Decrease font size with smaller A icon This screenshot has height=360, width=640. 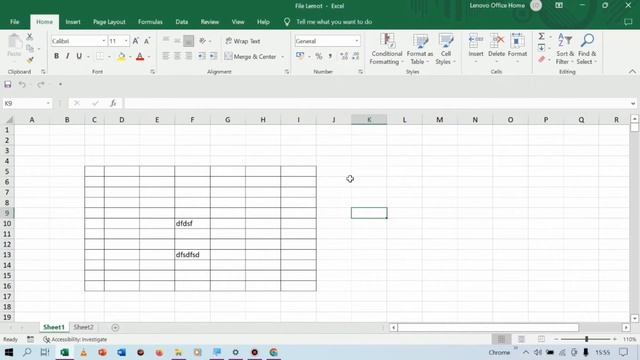147,41
